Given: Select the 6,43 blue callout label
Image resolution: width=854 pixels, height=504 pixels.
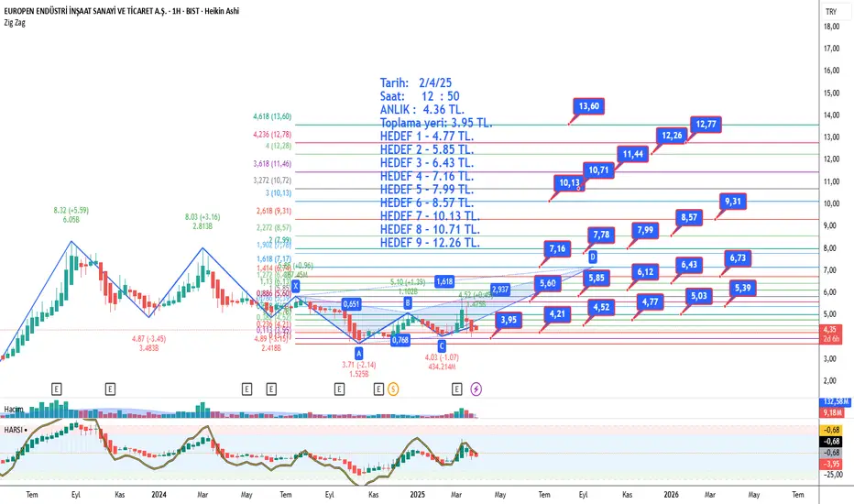Looking at the screenshot, I should pos(689,265).
